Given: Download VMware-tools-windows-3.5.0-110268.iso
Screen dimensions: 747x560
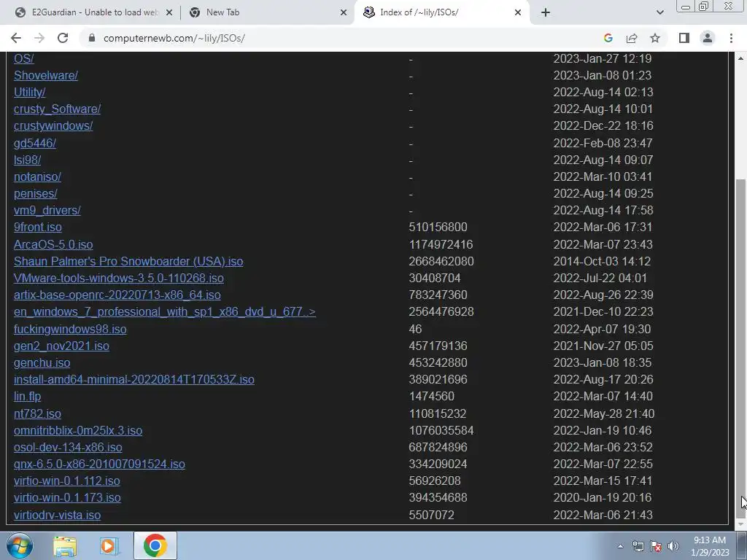Looking at the screenshot, I should pos(119,278).
